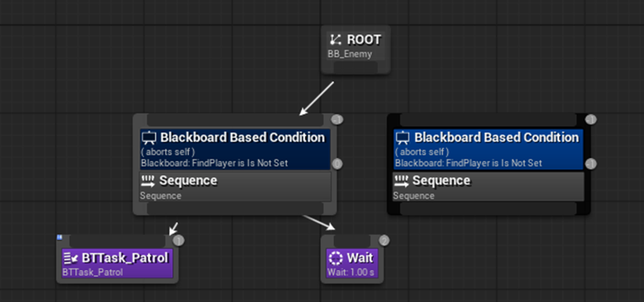Click the selected right Blackboard decorator icon

[402, 138]
